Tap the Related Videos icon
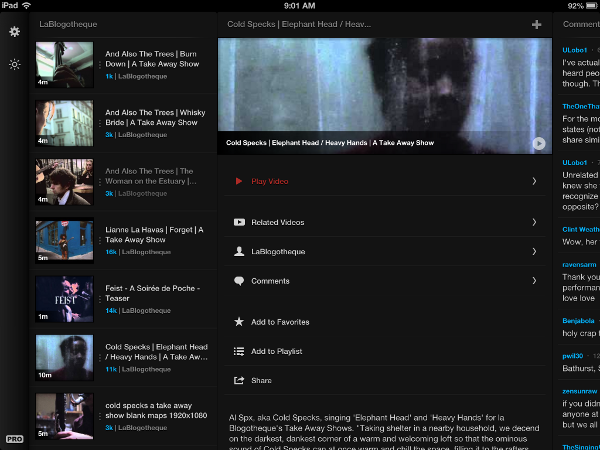 coord(239,222)
